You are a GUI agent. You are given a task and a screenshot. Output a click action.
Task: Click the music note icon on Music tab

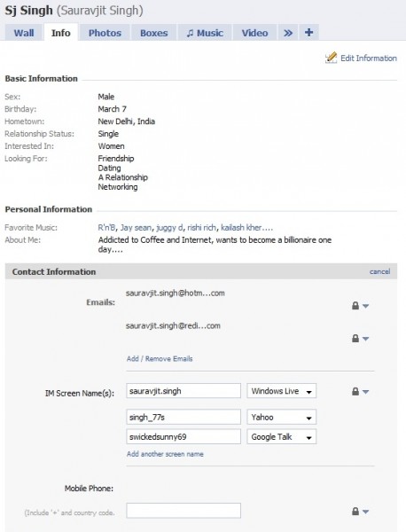tap(191, 34)
